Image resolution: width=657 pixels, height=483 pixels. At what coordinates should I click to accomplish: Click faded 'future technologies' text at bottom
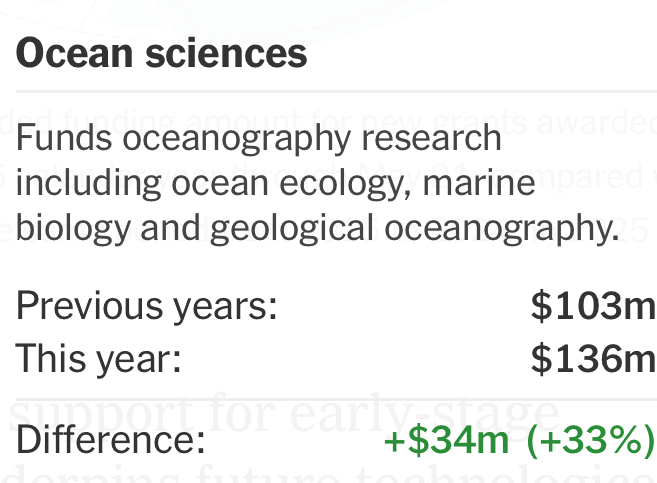point(424,473)
